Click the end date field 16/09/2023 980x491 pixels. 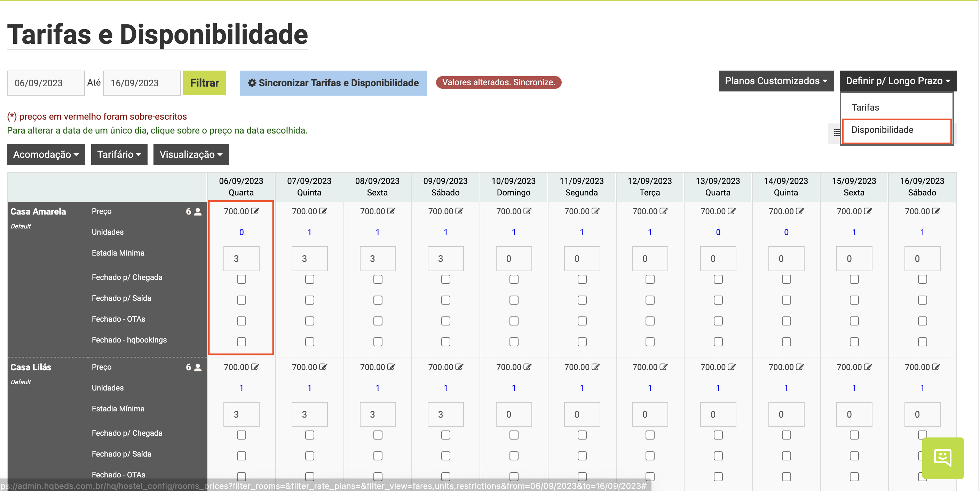(142, 83)
